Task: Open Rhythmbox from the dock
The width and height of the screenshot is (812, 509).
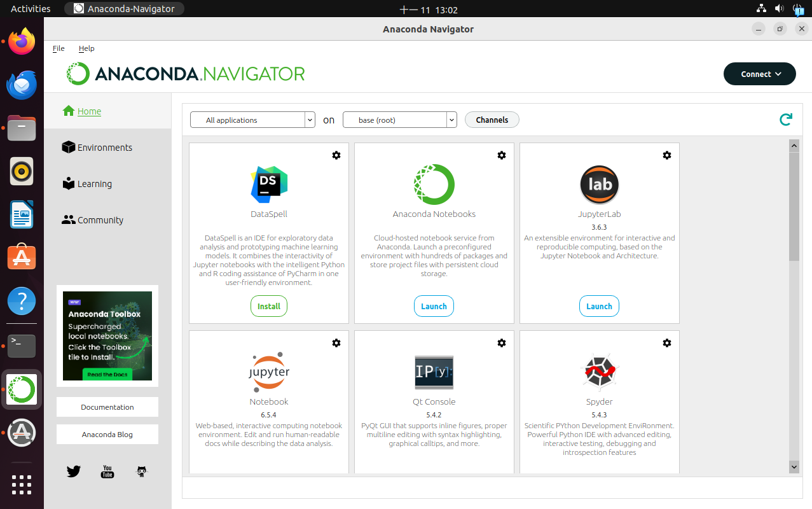Action: 22,171
